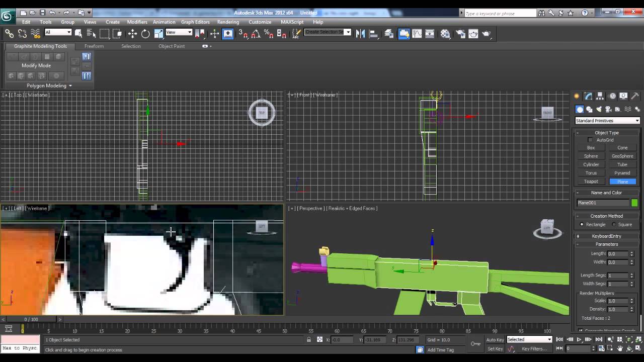Toggle the Angle Snap button
644x362 pixels.
[256, 34]
